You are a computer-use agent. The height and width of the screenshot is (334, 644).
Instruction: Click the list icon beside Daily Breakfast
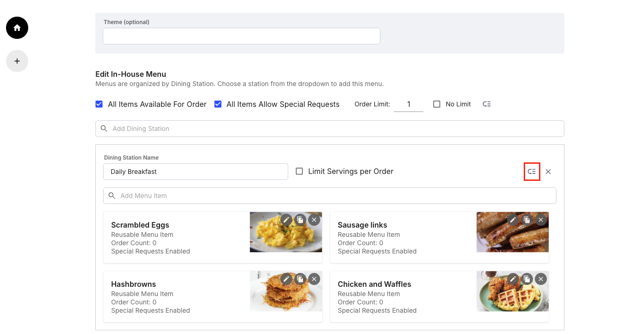[x=532, y=172]
